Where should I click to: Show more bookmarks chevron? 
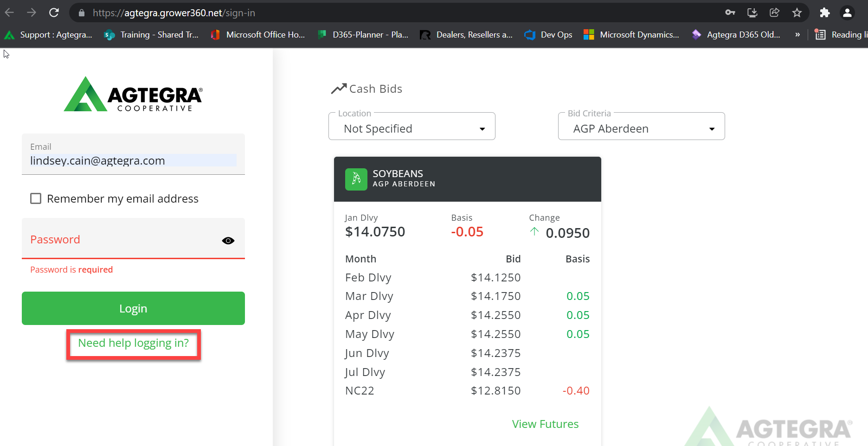[x=797, y=35]
